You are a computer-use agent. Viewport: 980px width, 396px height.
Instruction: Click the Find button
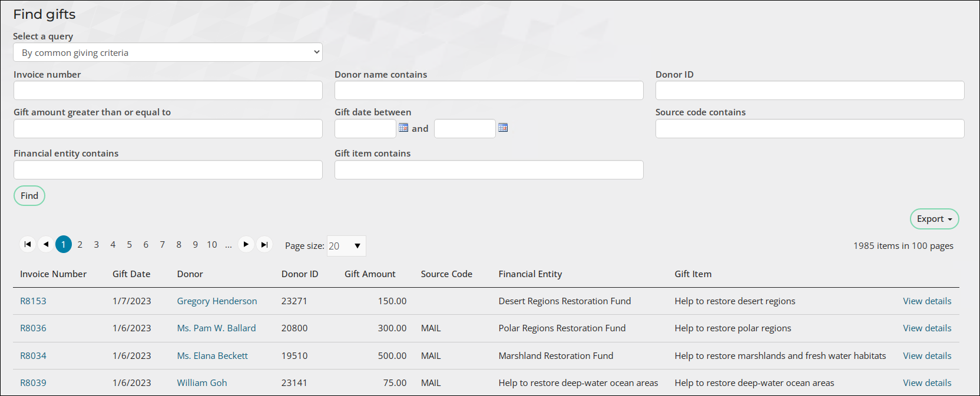(x=29, y=196)
